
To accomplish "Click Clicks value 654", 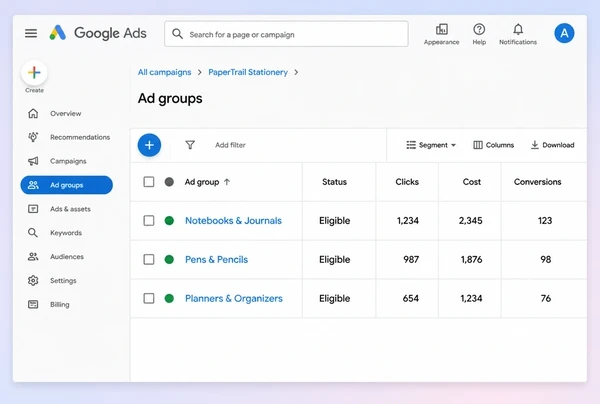I will (411, 298).
